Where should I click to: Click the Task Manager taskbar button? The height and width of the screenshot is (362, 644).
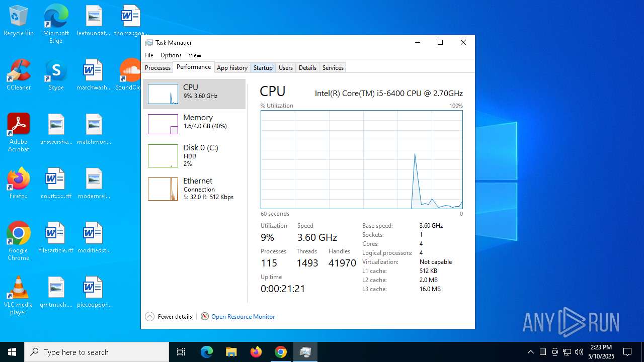click(x=305, y=352)
